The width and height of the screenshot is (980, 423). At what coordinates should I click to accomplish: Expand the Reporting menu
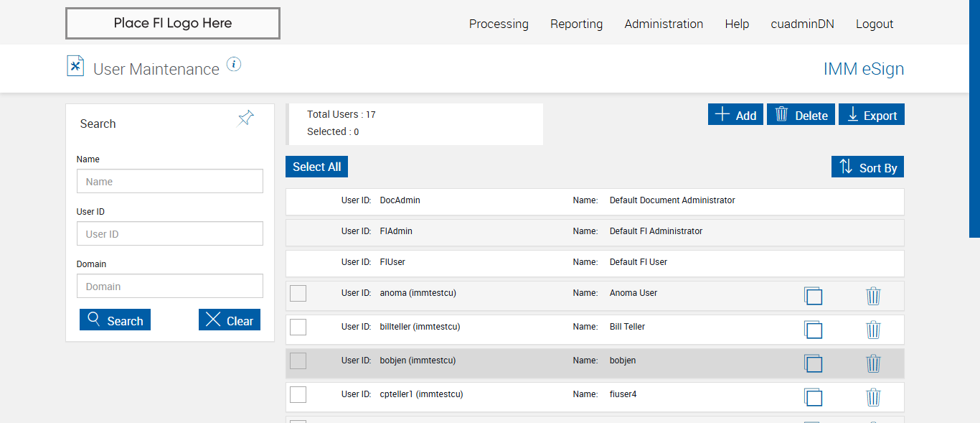(x=576, y=24)
